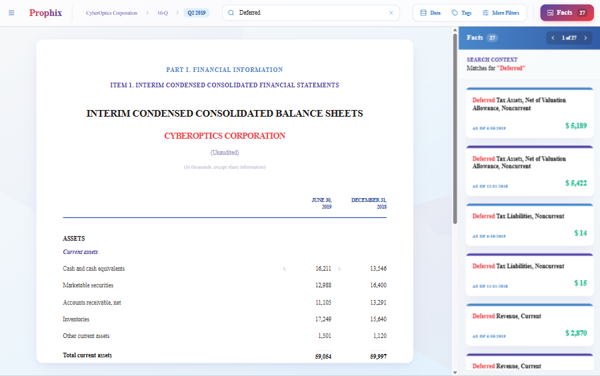Click the June 30, 2019 column header

click(322, 203)
